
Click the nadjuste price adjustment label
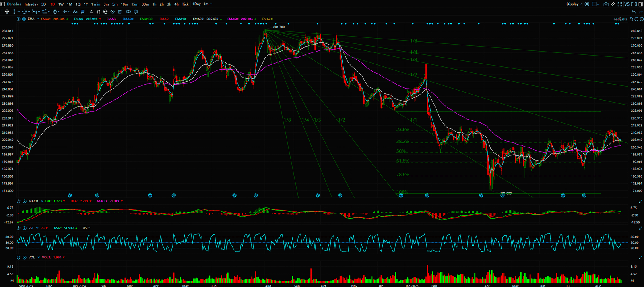(620, 19)
